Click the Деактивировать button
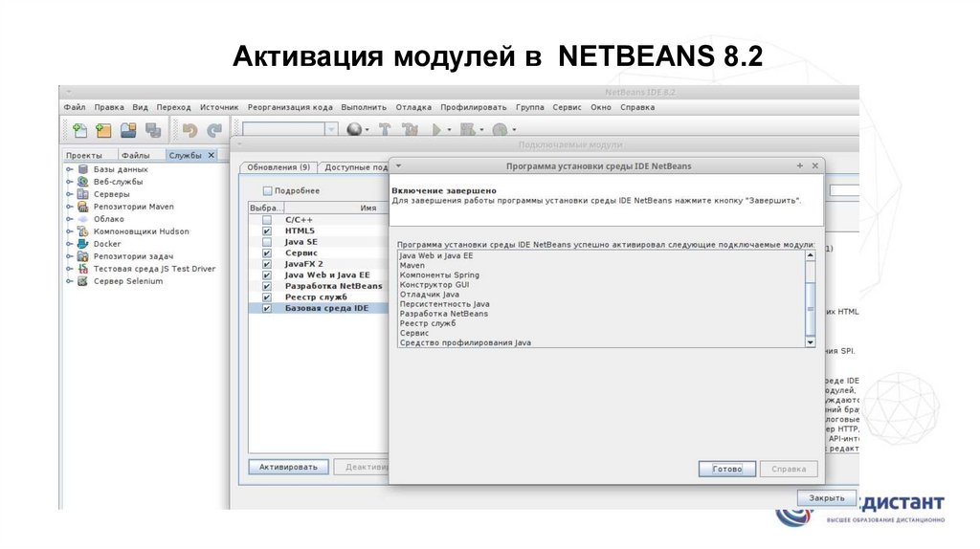The width and height of the screenshot is (980, 549). coord(361,467)
